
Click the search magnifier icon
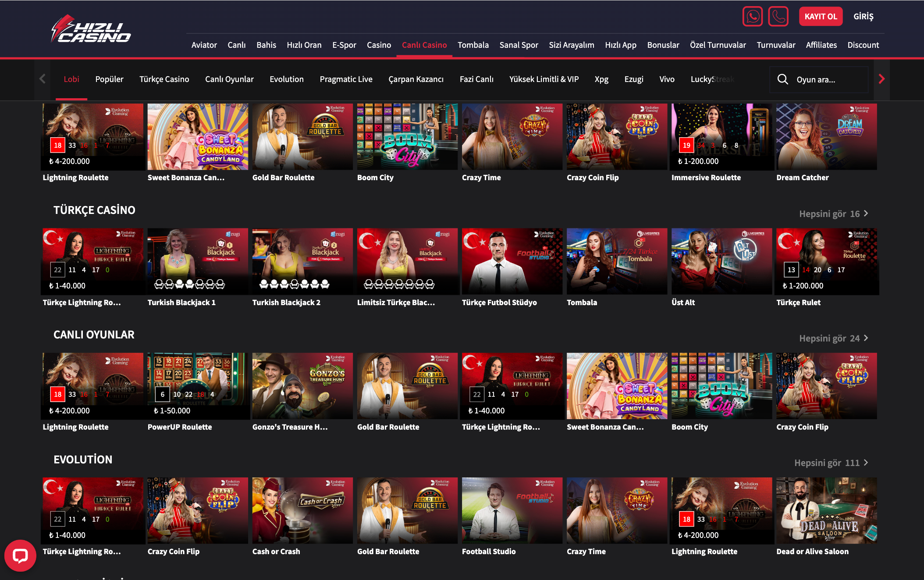coord(782,79)
